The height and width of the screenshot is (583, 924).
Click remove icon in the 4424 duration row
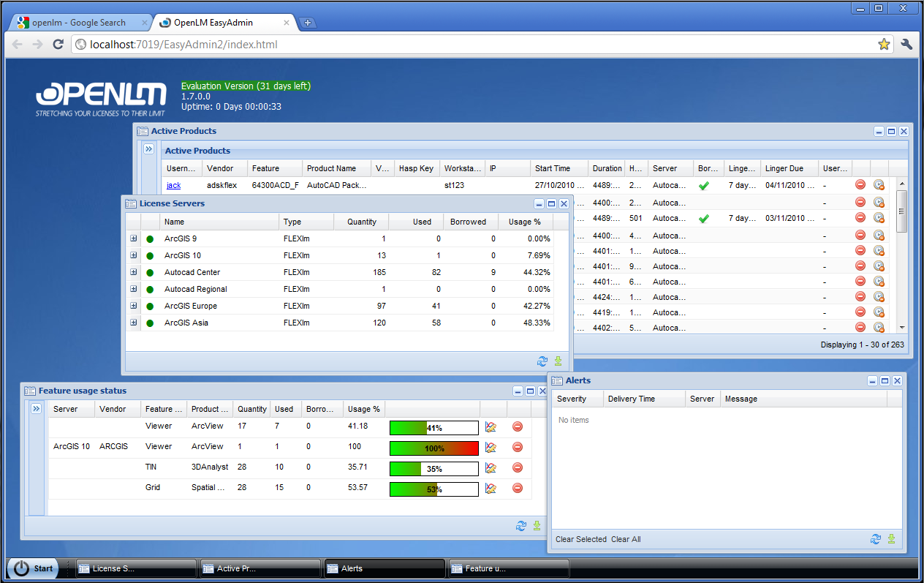(x=860, y=297)
